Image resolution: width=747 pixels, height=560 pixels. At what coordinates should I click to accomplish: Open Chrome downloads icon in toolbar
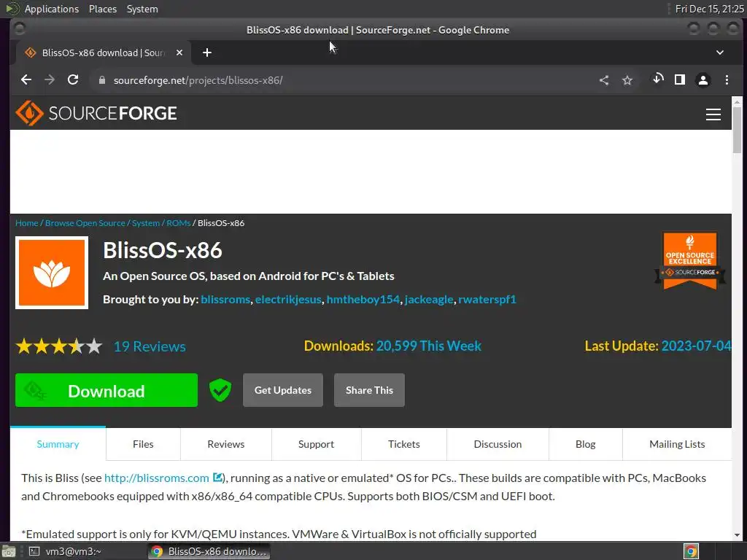point(658,79)
